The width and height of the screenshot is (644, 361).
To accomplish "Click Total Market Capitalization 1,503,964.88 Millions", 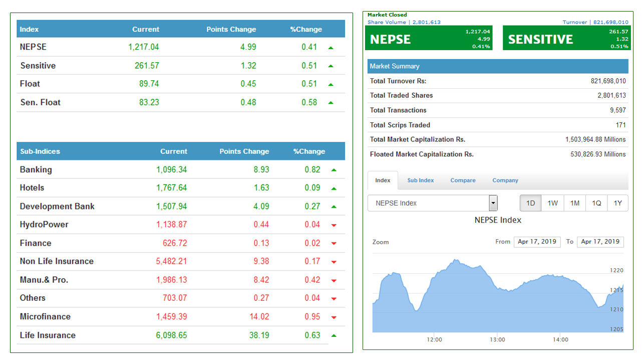I will (595, 139).
